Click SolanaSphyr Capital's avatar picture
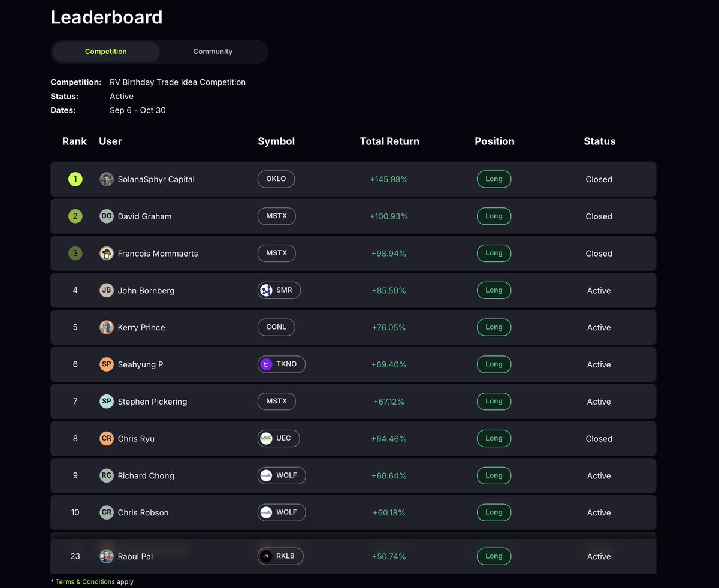719x588 pixels. [x=107, y=179]
